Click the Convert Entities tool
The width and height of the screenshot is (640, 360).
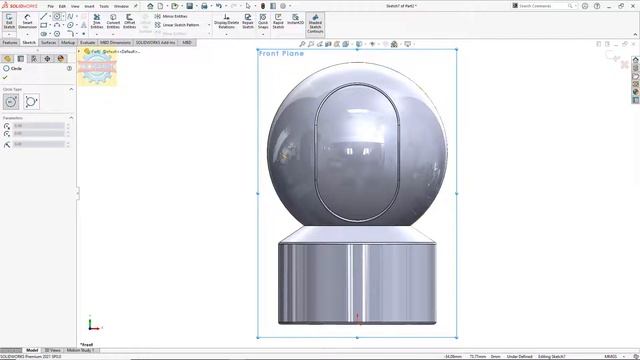click(x=113, y=21)
